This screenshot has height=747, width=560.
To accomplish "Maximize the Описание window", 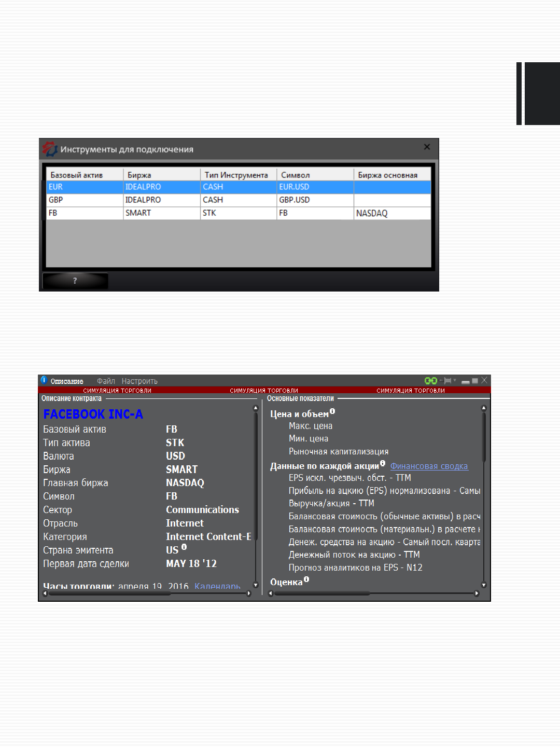I will [x=475, y=381].
